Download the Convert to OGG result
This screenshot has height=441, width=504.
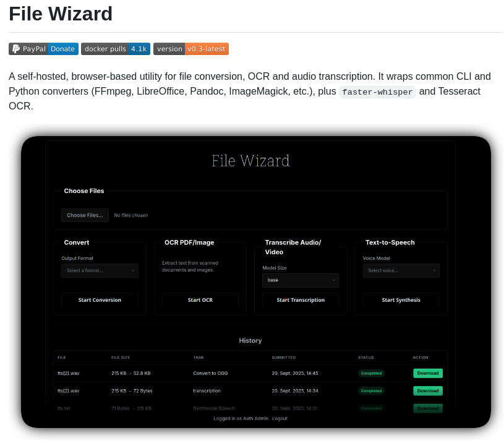click(427, 373)
